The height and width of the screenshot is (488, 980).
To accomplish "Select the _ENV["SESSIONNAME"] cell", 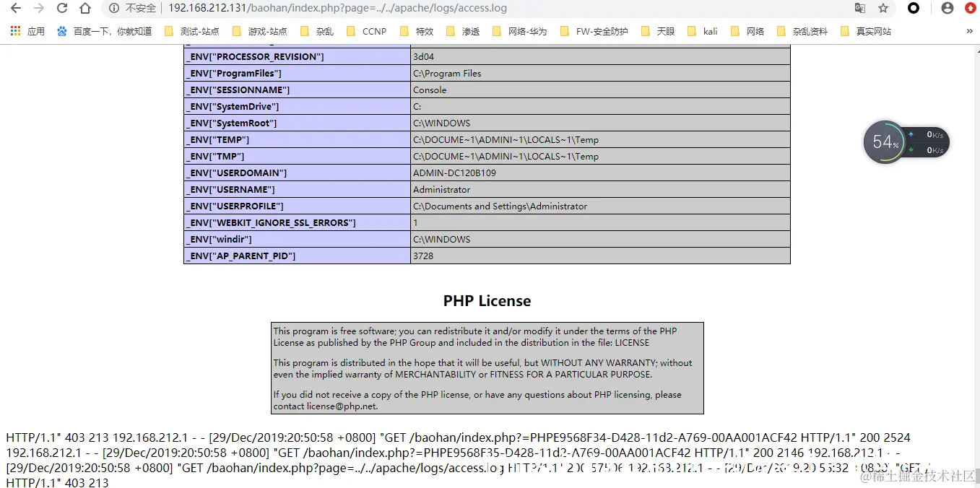I will coord(297,90).
